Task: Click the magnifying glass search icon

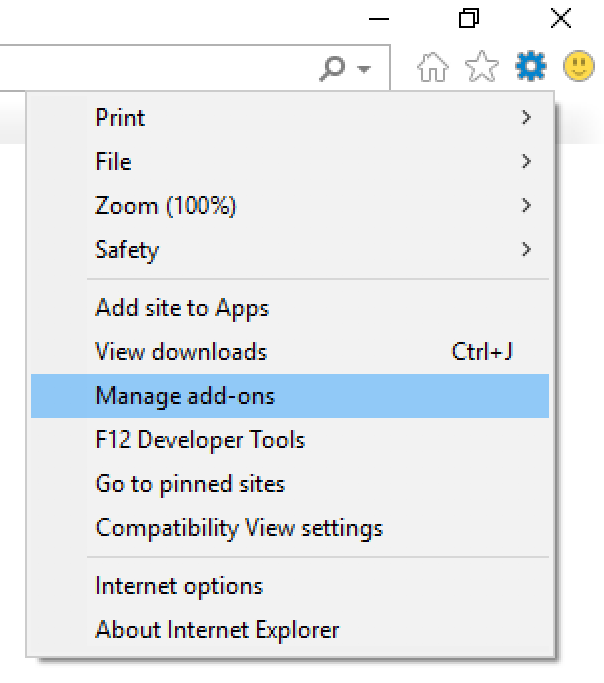Action: point(332,68)
